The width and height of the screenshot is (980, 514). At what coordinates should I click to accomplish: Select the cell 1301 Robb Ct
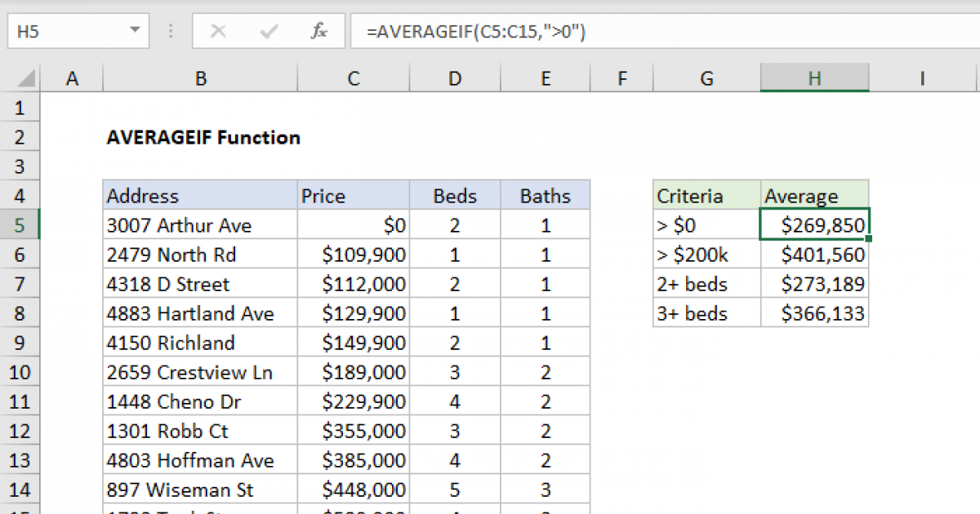(200, 431)
